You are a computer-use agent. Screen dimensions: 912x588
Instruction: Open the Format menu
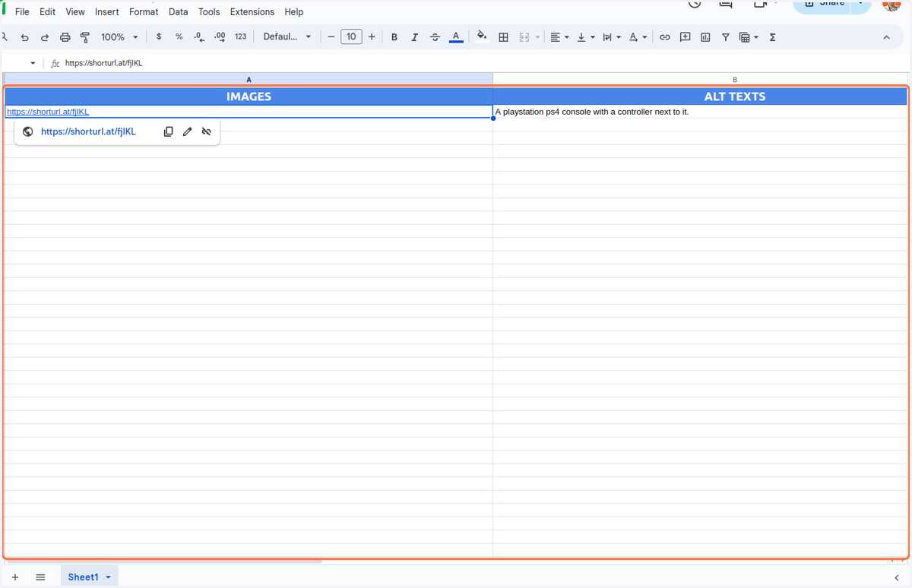click(144, 12)
